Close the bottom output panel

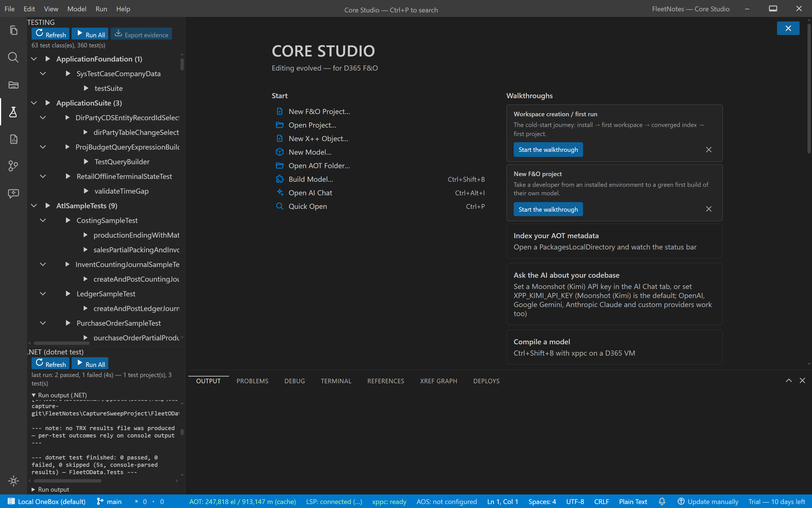pos(802,380)
